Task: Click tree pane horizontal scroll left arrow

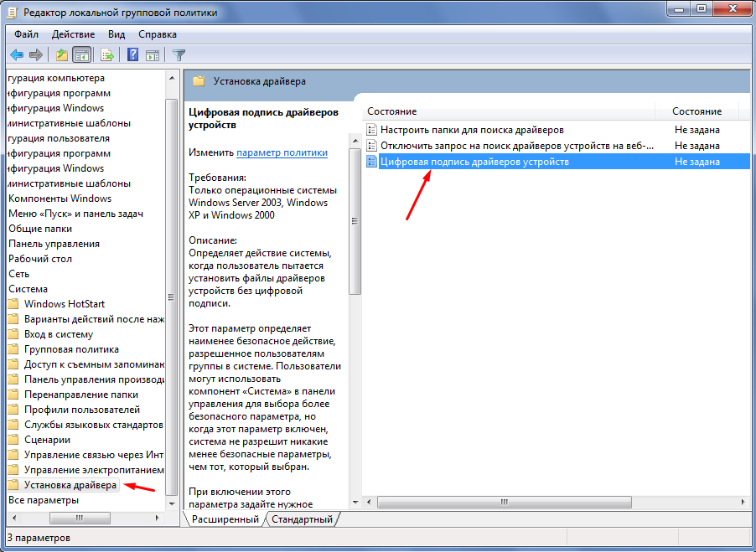Action: tap(14, 518)
